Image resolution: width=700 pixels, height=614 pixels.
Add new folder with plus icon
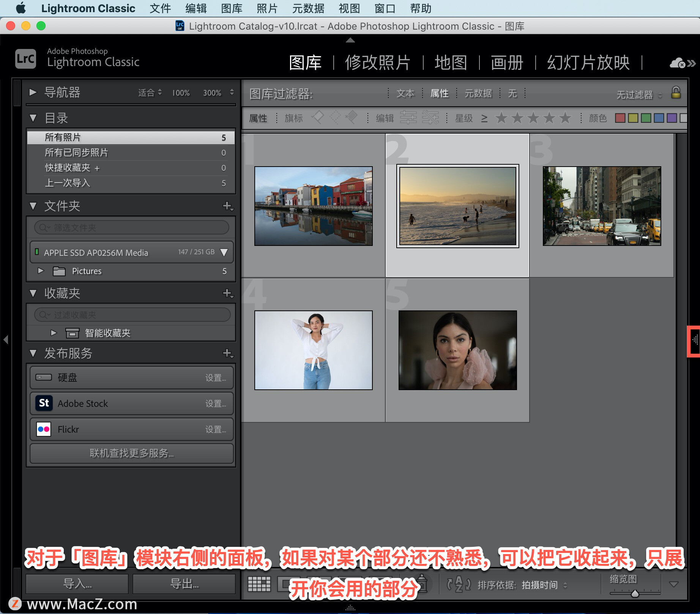click(228, 206)
